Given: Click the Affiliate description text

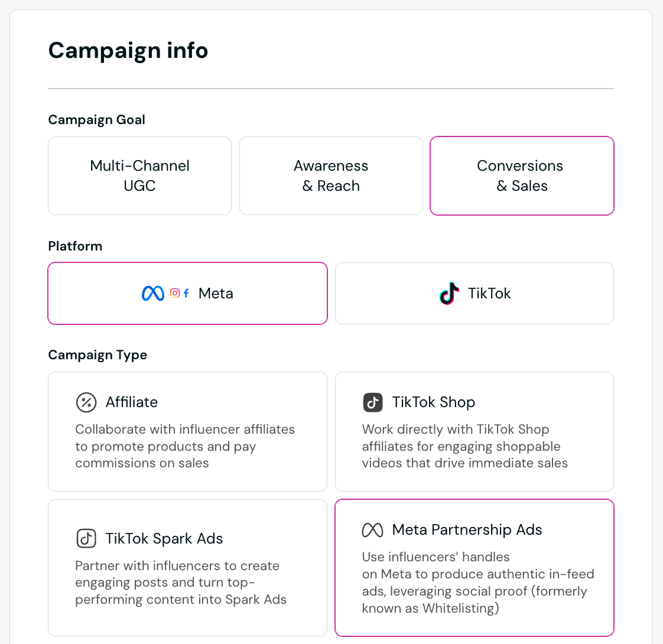Looking at the screenshot, I should 184,446.
